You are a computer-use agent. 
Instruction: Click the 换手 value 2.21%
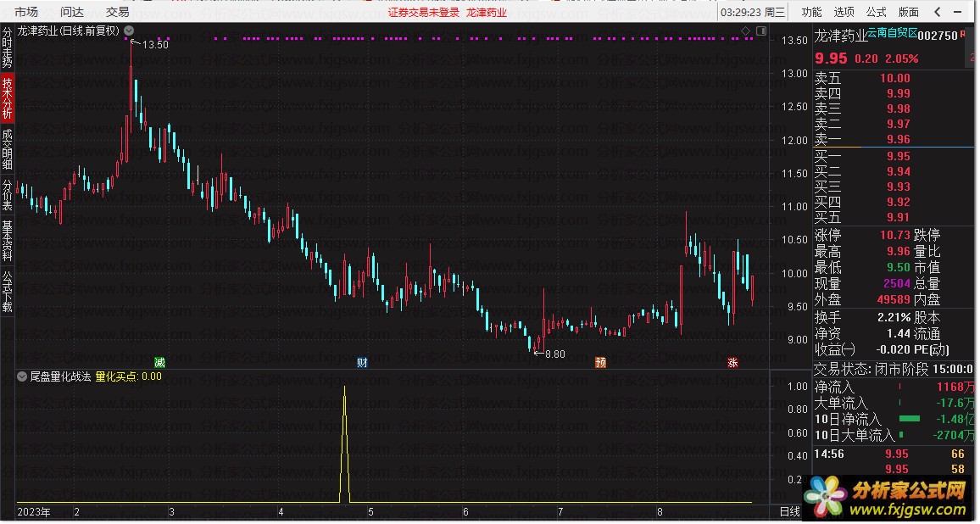pyautogui.click(x=894, y=317)
